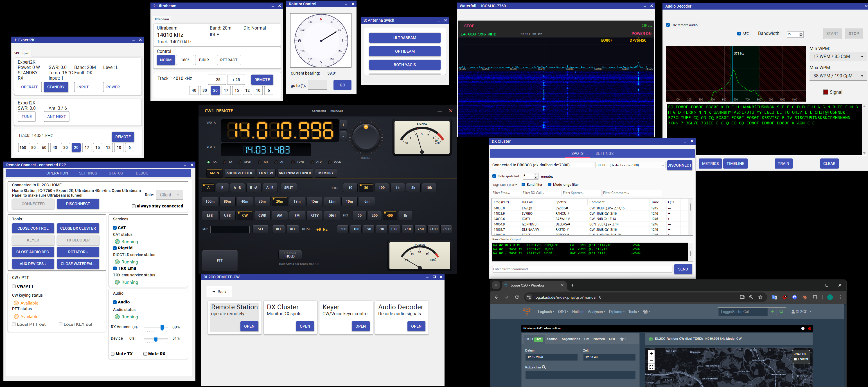Toggle the AFC checkbox in Audio Decoder
The image size is (868, 387).
[x=739, y=34]
